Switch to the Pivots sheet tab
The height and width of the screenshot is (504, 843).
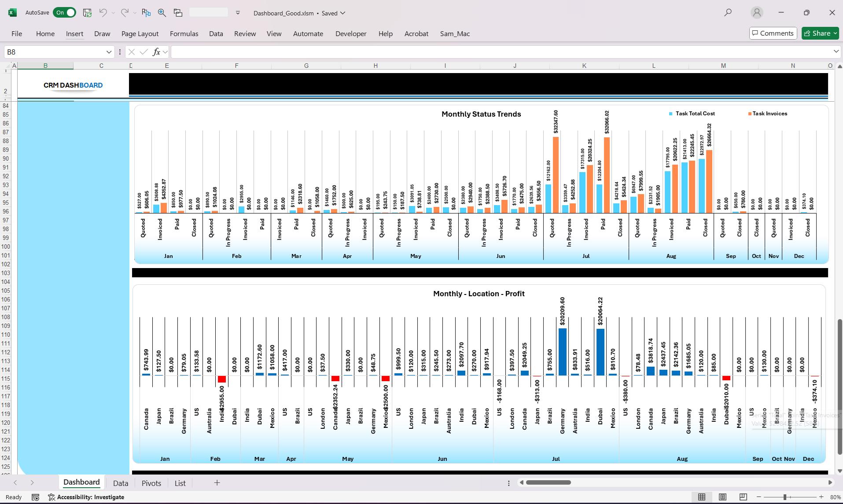click(x=151, y=483)
